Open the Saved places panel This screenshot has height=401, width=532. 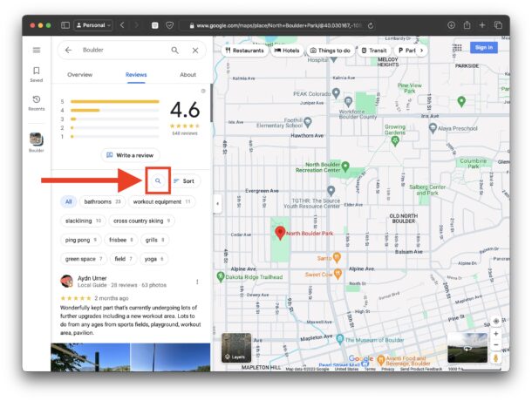pos(37,74)
